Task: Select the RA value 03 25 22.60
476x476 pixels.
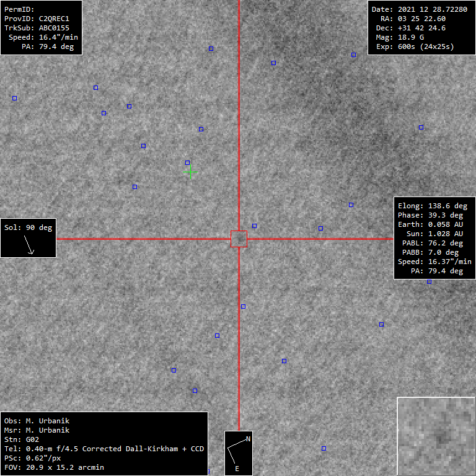Action: (421, 19)
